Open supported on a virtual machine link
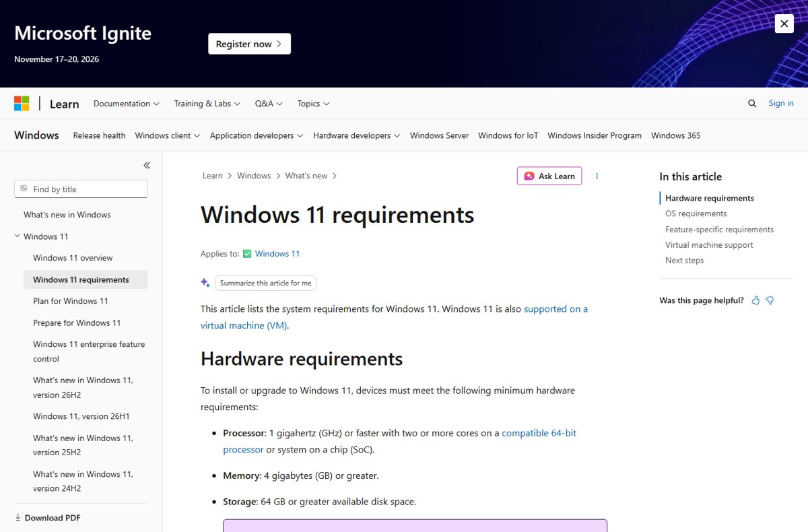Viewport: 808px width, 532px height. coord(394,317)
